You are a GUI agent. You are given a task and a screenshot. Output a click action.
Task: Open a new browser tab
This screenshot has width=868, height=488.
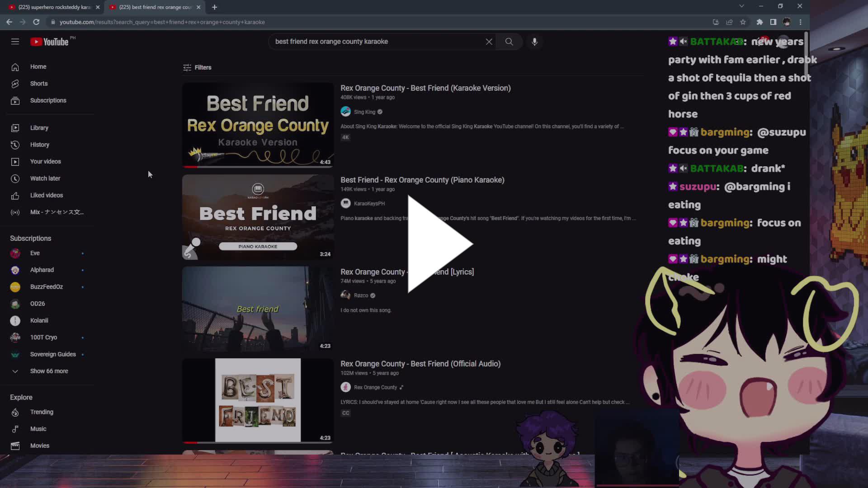point(214,7)
